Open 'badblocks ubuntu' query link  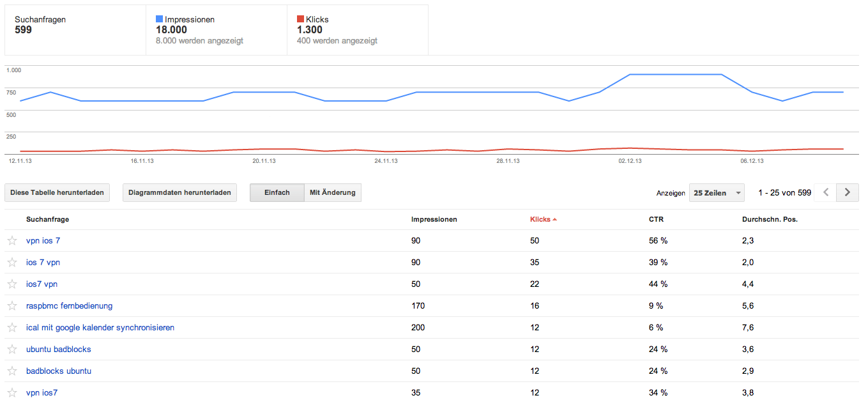pos(59,371)
